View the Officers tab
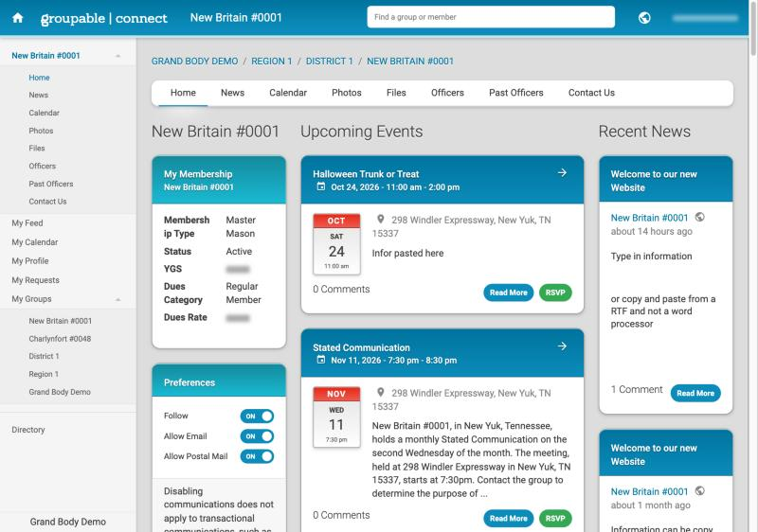The image size is (758, 532). [x=447, y=93]
